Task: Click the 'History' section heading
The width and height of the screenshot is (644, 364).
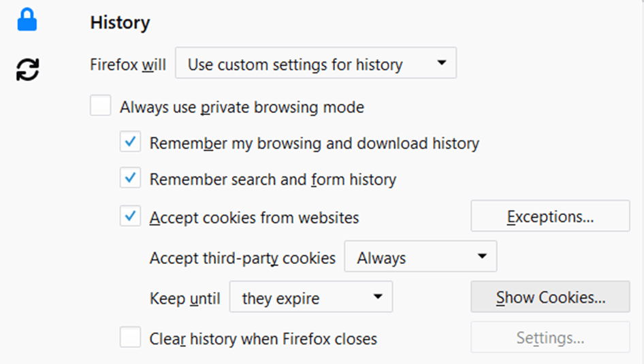Action: point(120,22)
